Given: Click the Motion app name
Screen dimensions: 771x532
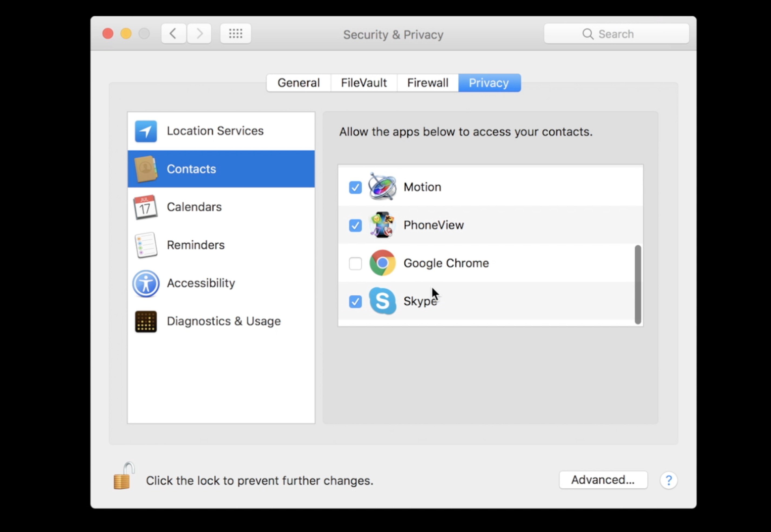Looking at the screenshot, I should (422, 187).
